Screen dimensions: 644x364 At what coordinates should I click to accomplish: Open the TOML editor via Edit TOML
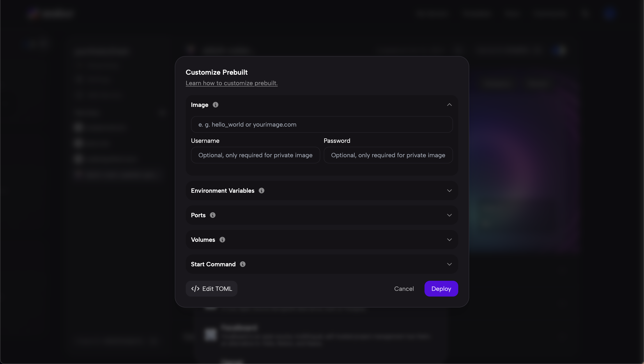(x=212, y=288)
